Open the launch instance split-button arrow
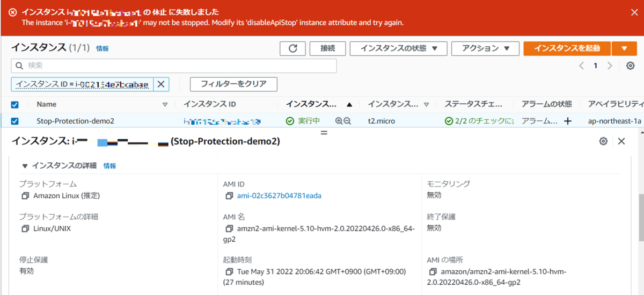This screenshot has height=295, width=644. point(624,48)
